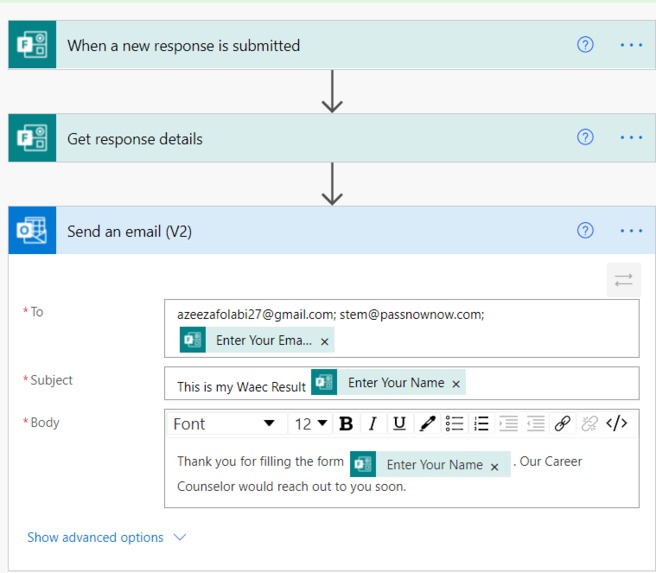Insert a hyperlink in Body

[562, 424]
